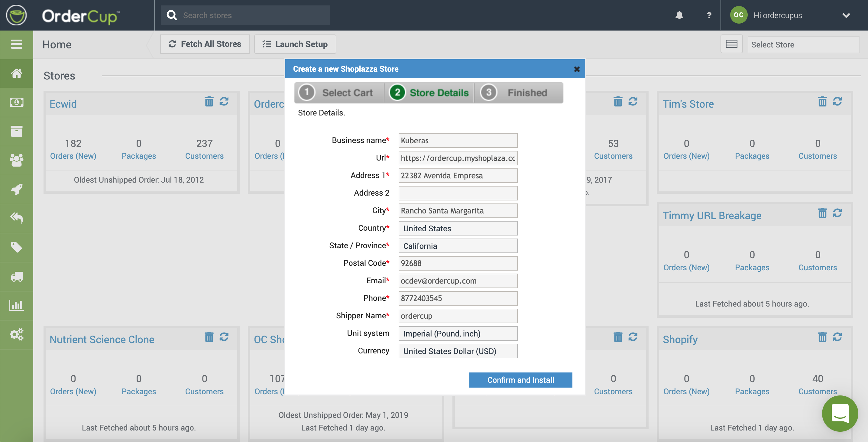Open the Country dropdown showing United States

tap(458, 228)
